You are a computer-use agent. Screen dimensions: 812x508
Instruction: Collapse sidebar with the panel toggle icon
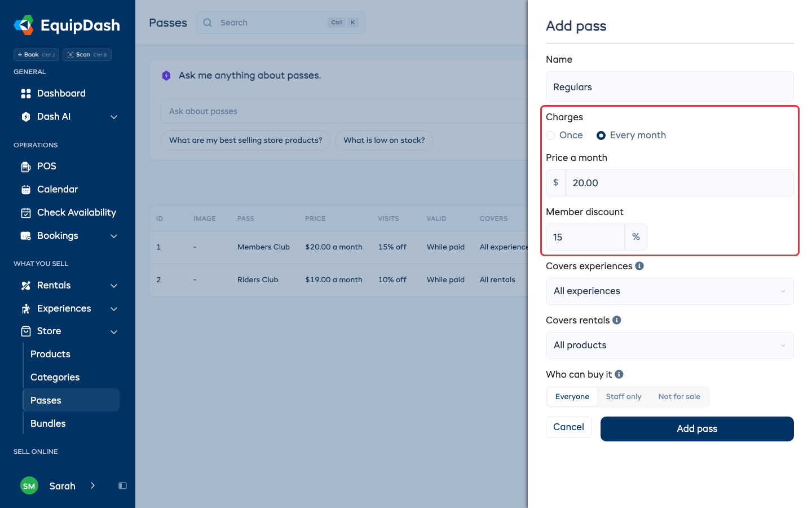tap(122, 486)
